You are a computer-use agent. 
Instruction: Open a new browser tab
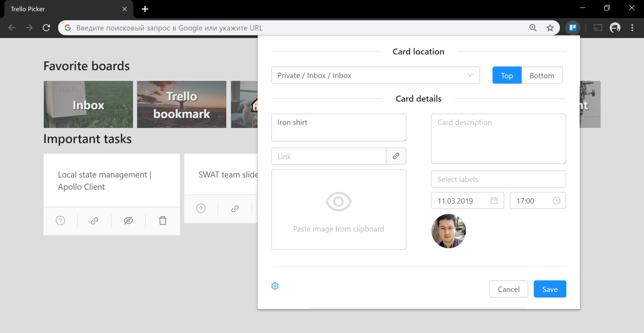(145, 9)
